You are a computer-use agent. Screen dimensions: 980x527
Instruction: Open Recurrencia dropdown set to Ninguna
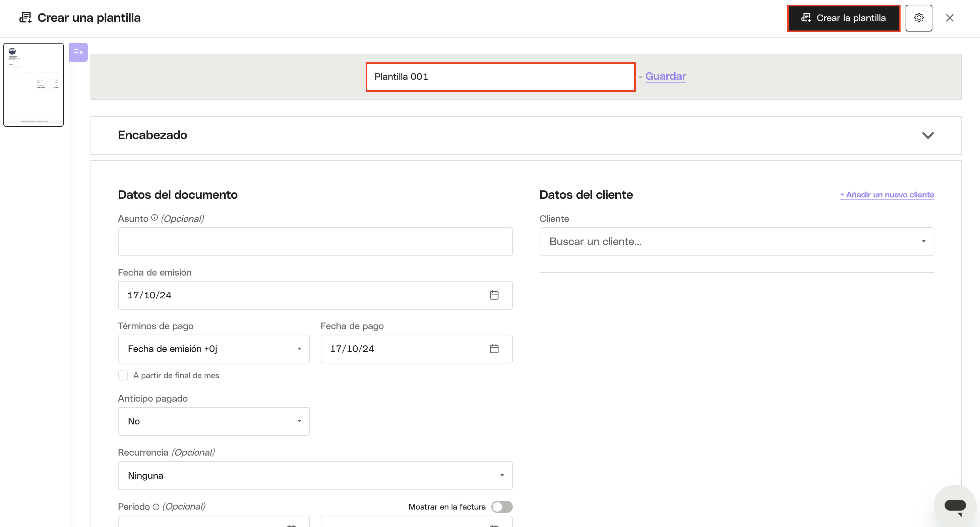point(315,476)
